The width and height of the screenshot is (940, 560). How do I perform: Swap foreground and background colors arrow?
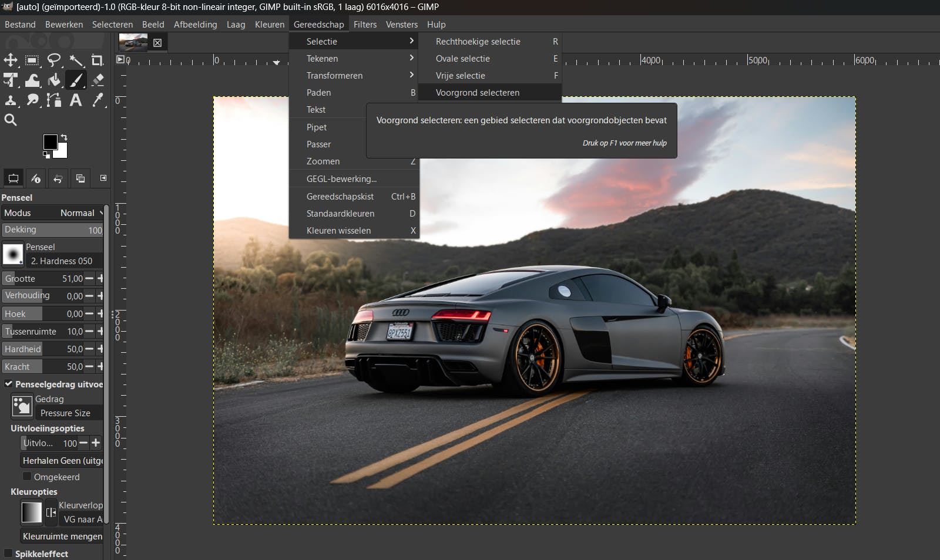64,137
